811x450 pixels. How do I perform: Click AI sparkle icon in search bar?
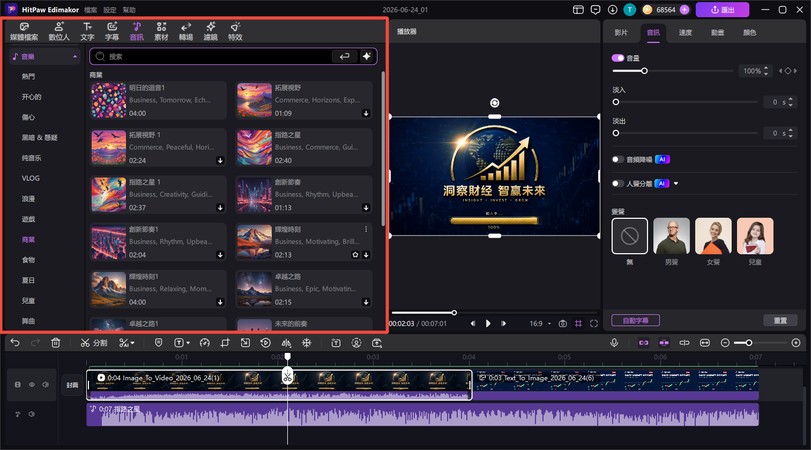367,56
